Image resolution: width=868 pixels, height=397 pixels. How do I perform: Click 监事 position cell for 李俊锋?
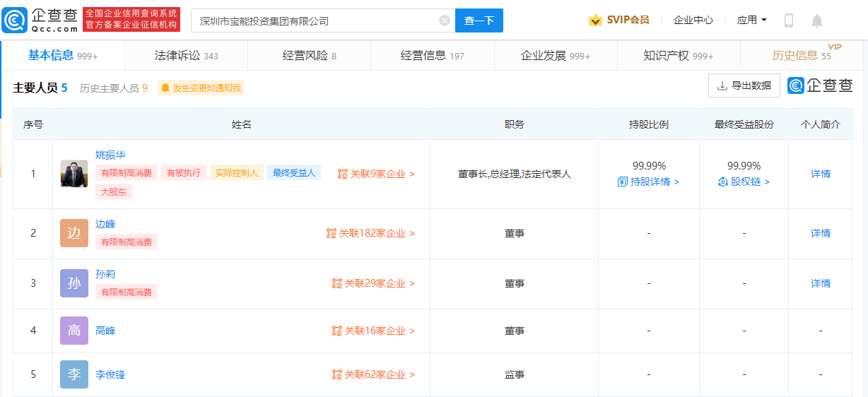[514, 374]
